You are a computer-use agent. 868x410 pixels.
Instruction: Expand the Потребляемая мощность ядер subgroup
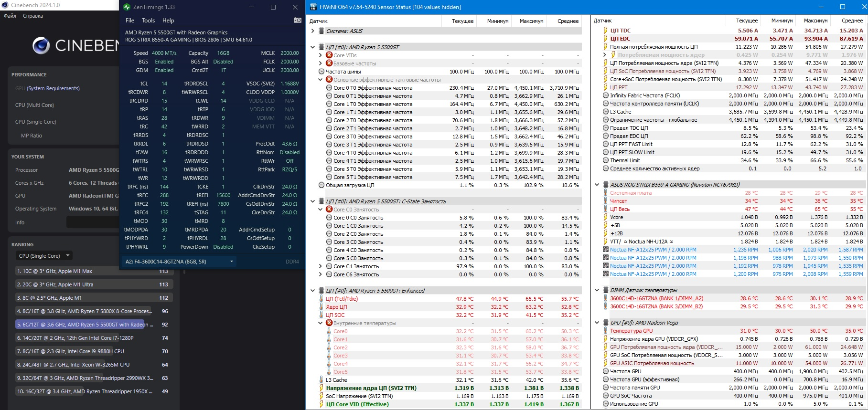point(605,55)
